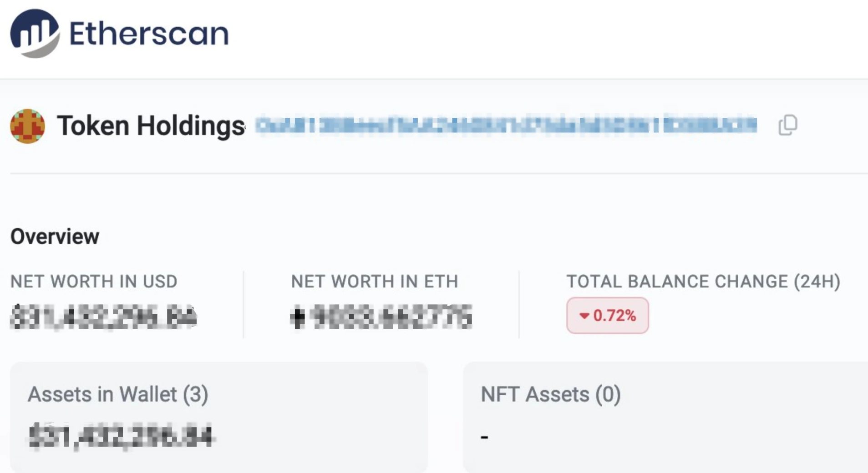Copy the wallet address using copy icon
This screenshot has width=868, height=473.
(x=788, y=125)
